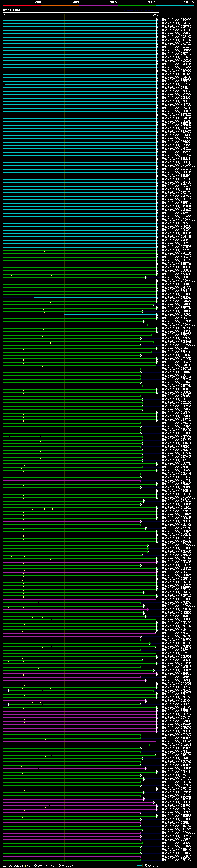Select the UniRef100_A9U136 label
This screenshot has height=868, width=197.
coord(177,254)
